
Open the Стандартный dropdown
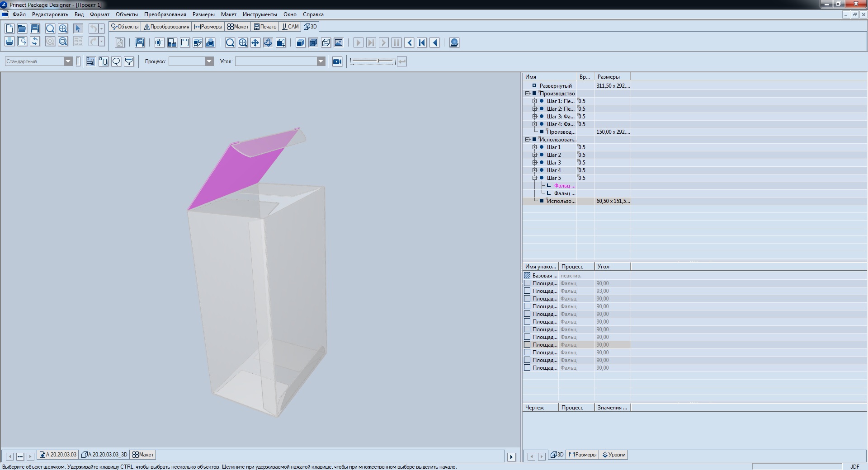click(x=68, y=61)
